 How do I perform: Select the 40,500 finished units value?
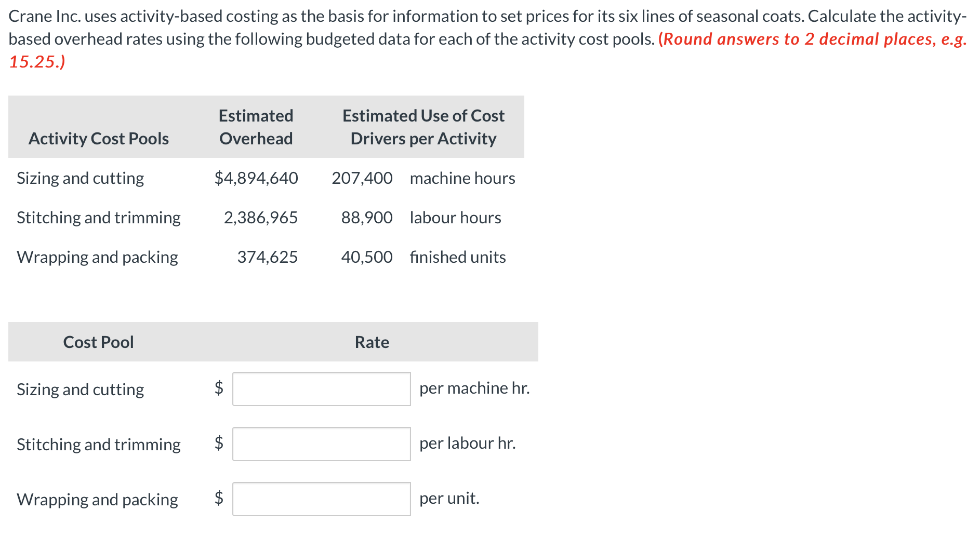point(367,257)
